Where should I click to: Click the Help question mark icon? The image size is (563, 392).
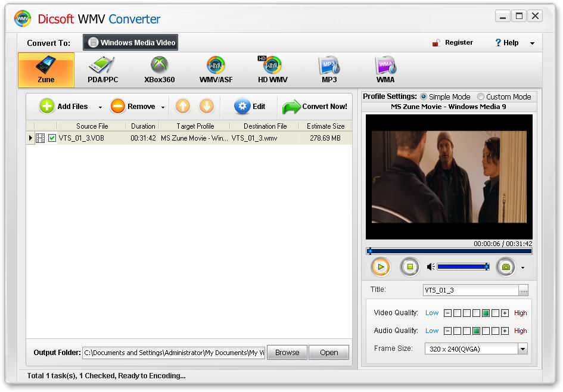[x=498, y=43]
